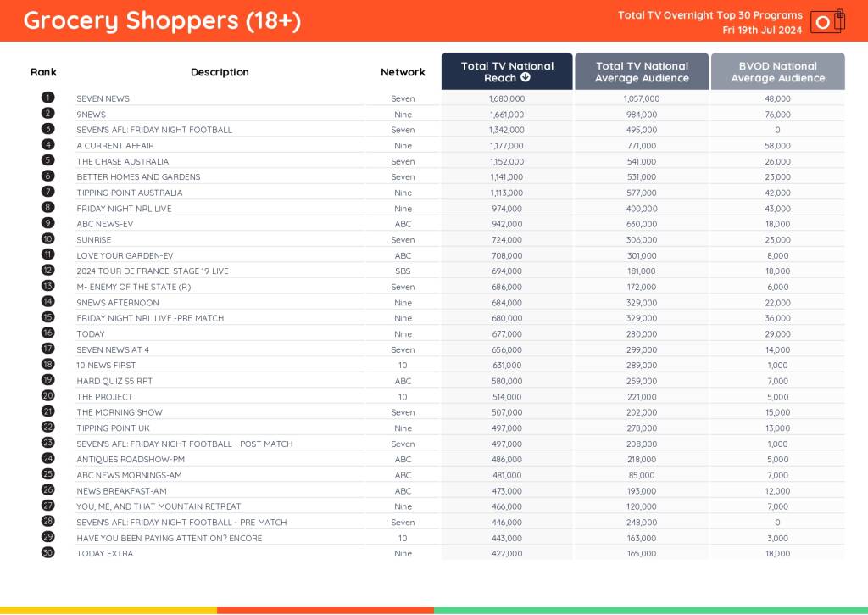Select the rank 10 number badge
The image size is (868, 615).
47,239
